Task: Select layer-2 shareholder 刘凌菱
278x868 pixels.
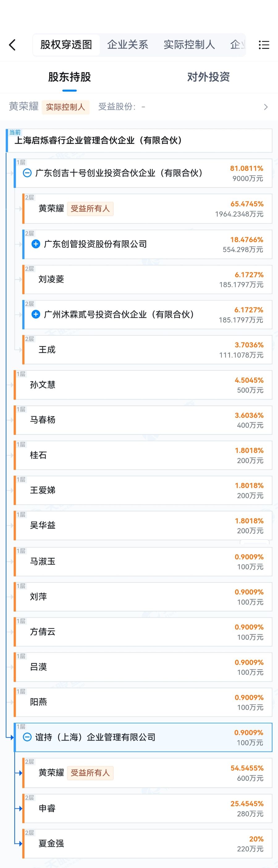Action: pyautogui.click(x=51, y=279)
